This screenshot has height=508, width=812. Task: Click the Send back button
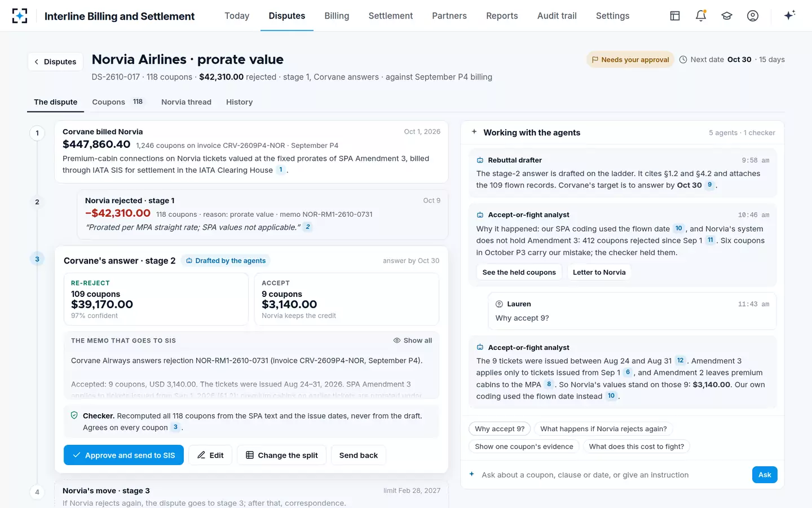pos(359,455)
